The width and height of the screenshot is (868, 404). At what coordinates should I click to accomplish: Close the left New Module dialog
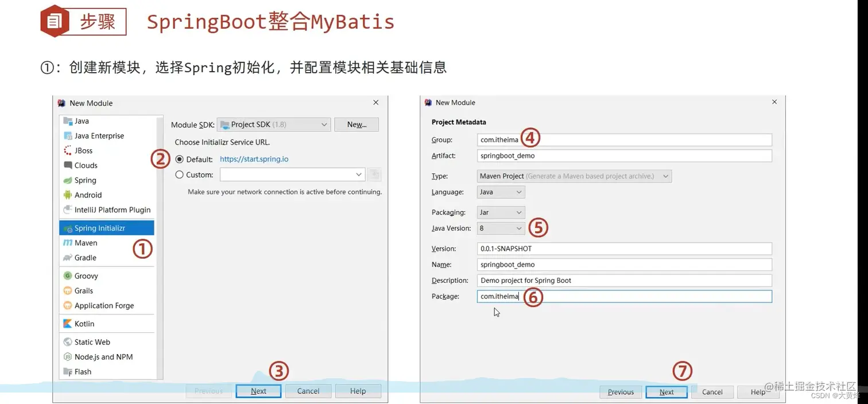point(376,103)
